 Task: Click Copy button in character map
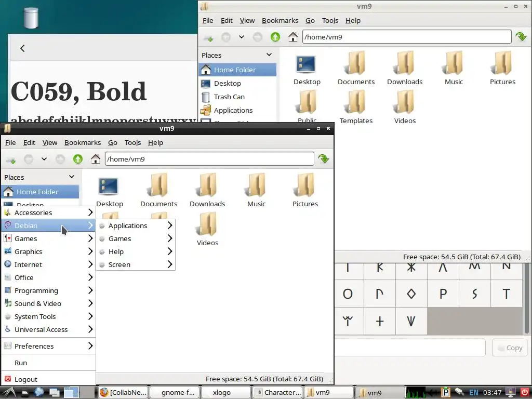[510, 348]
